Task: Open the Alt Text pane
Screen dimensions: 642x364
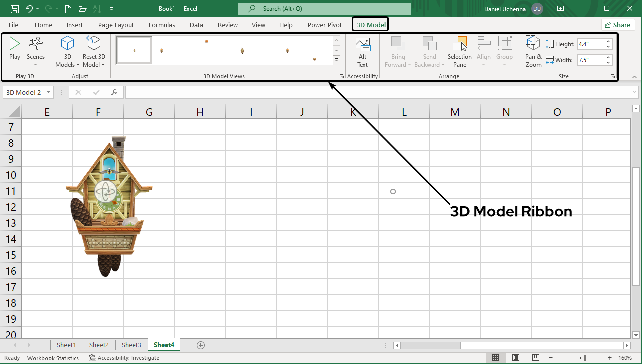Action: (x=362, y=52)
